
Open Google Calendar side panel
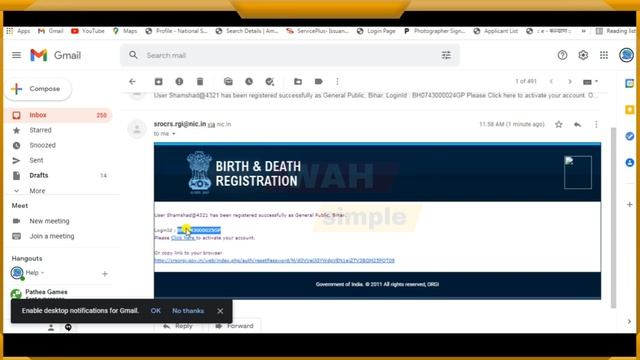click(629, 84)
